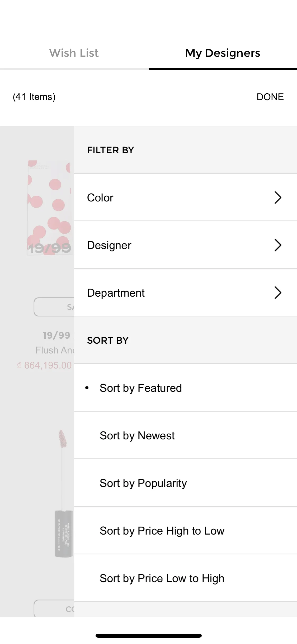The height and width of the screenshot is (644, 297).
Task: Open the Color filter chevron arrow
Action: click(278, 197)
